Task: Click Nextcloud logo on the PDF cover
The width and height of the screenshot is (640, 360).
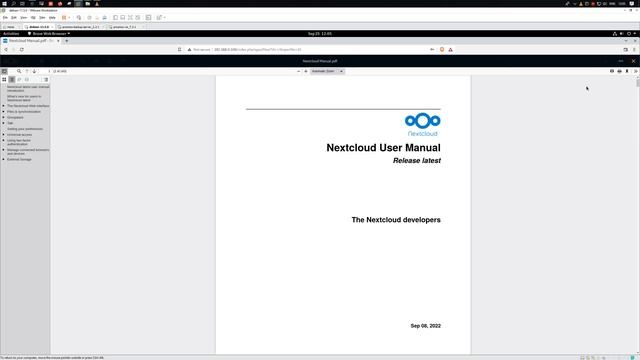Action: [422, 124]
